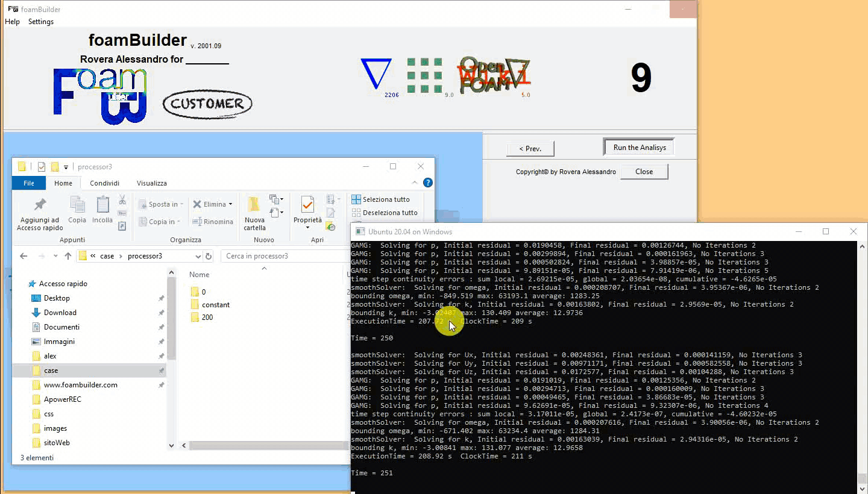
Task: Click quick access toolbar New folder icon
Action: (55, 167)
